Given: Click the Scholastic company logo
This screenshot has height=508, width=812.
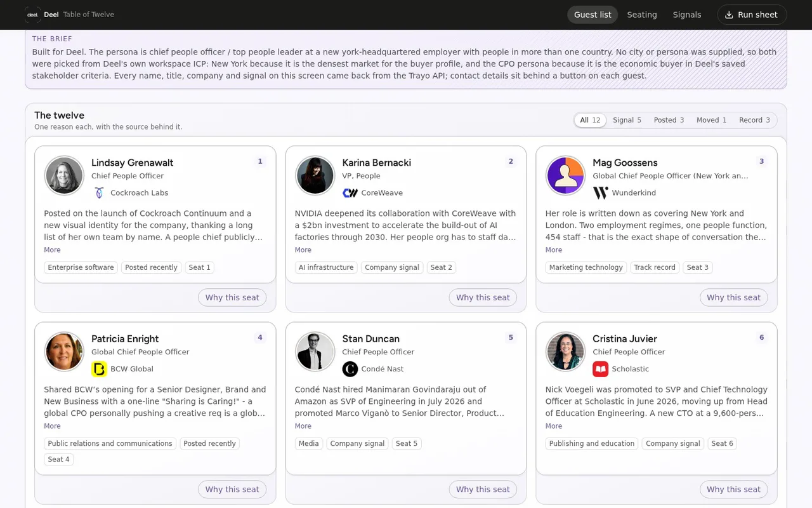Looking at the screenshot, I should (x=601, y=369).
